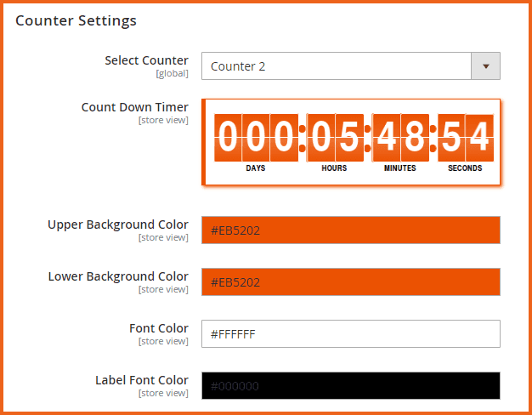This screenshot has width=532, height=415.
Task: Select the middle zero of the days counter
Action: 257,137
